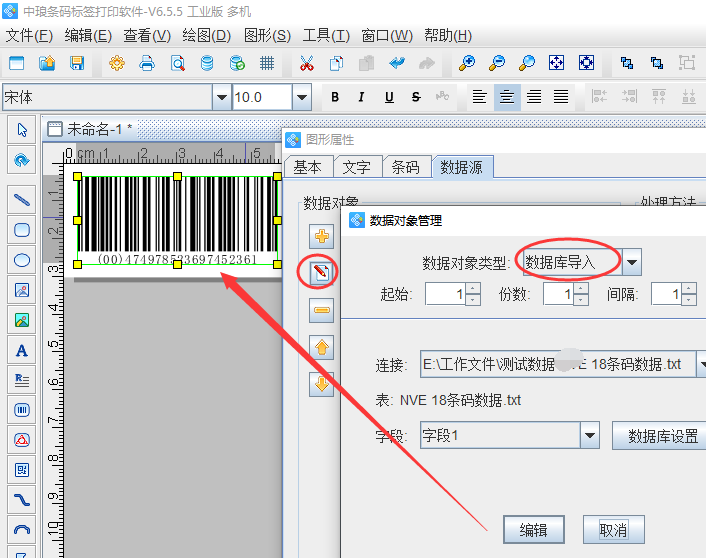The image size is (706, 558).
Task: Select the image insert tool
Action: [x=22, y=290]
